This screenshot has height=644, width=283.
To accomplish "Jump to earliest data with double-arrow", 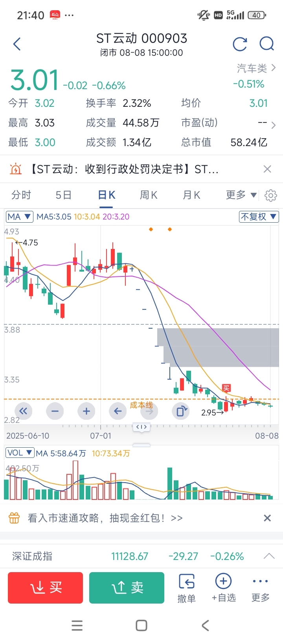I will coord(23,411).
